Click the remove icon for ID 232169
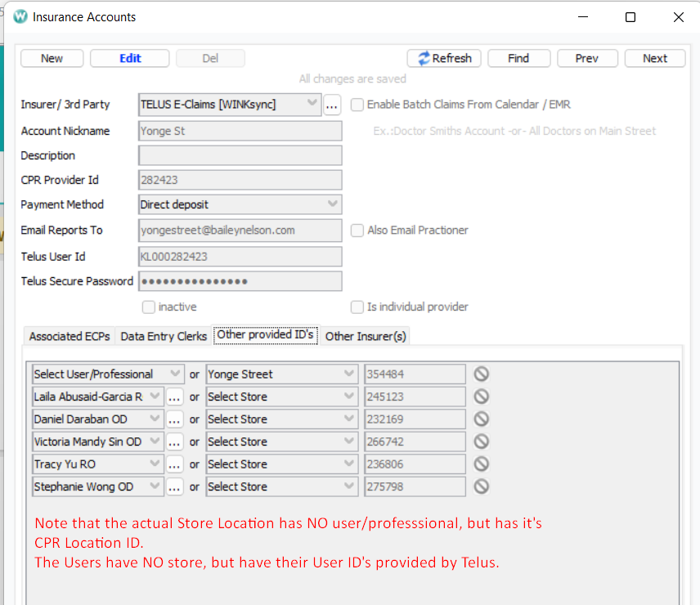This screenshot has width=700, height=605. coord(481,419)
